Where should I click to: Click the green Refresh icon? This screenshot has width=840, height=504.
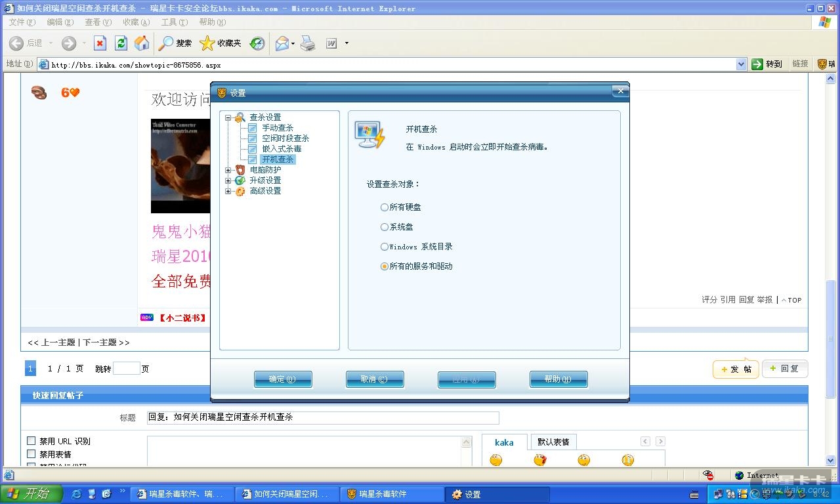(x=121, y=43)
